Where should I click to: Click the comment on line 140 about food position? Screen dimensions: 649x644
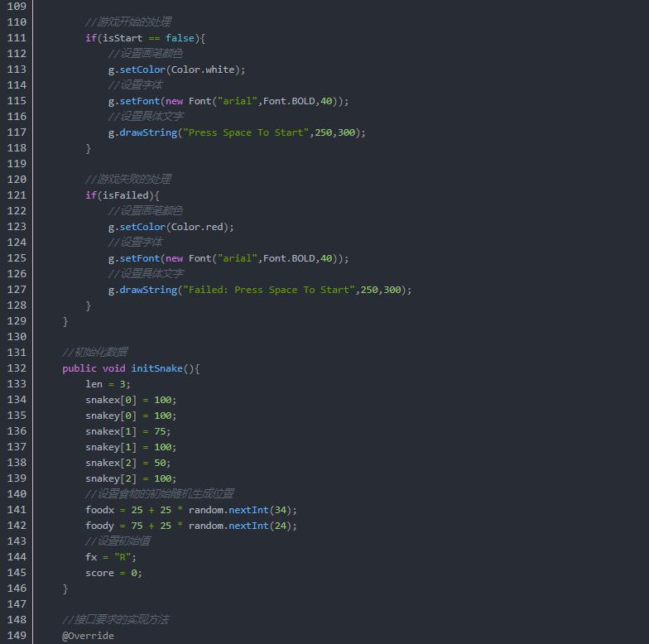coord(159,493)
